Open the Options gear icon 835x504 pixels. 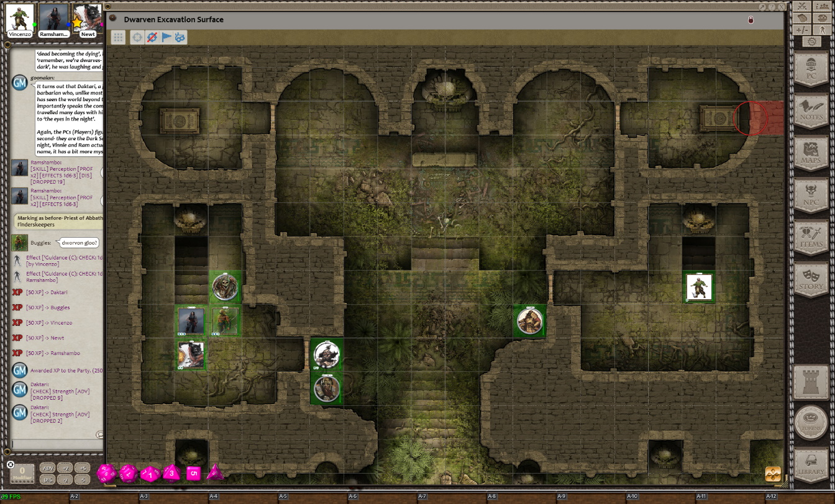(812, 42)
